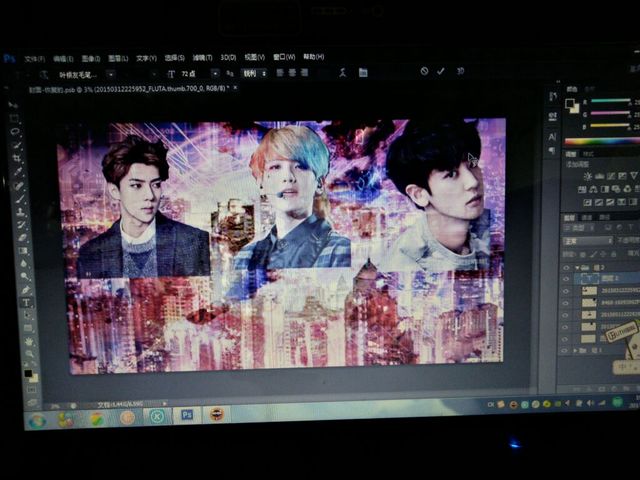The height and width of the screenshot is (480, 640).
Task: Open the 图层(L) menu
Action: pyautogui.click(x=118, y=58)
